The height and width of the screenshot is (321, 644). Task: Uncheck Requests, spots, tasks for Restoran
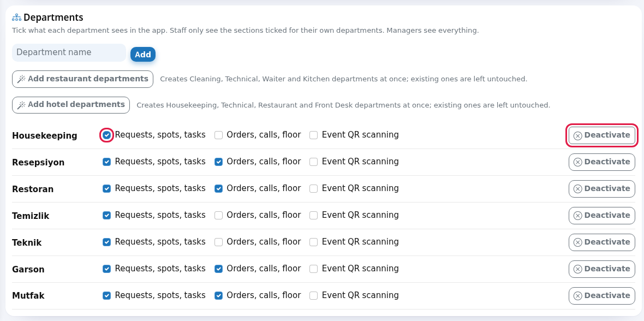(x=106, y=189)
